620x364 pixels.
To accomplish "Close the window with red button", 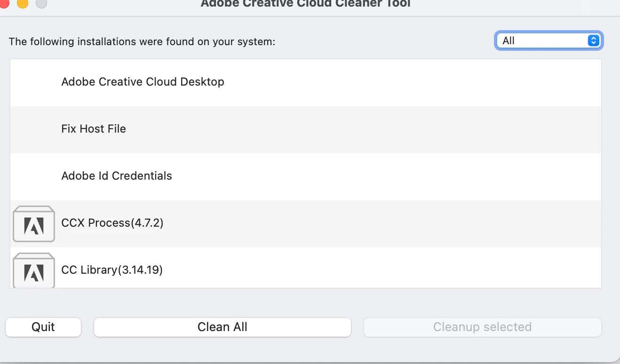I will tap(4, 3).
